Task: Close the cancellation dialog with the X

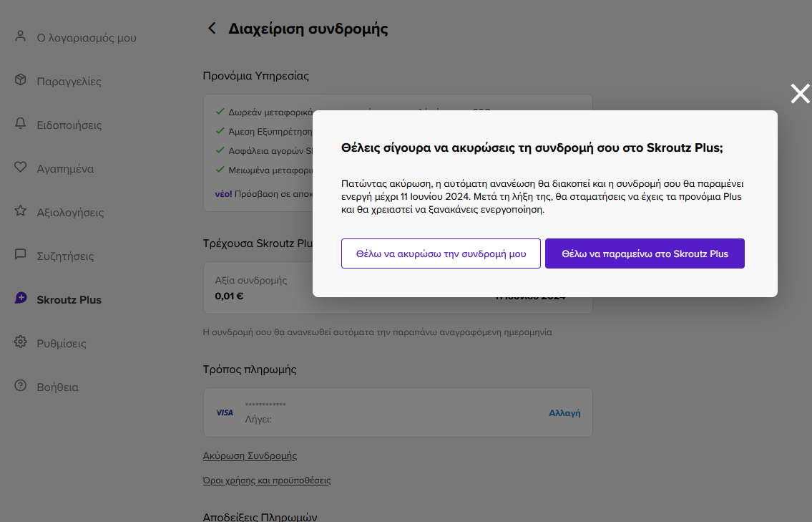Action: (800, 94)
